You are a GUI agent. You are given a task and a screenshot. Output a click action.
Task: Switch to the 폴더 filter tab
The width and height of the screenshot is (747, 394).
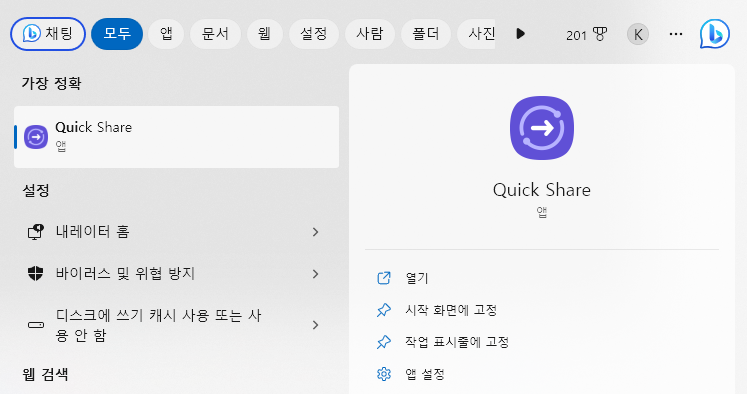(x=426, y=34)
